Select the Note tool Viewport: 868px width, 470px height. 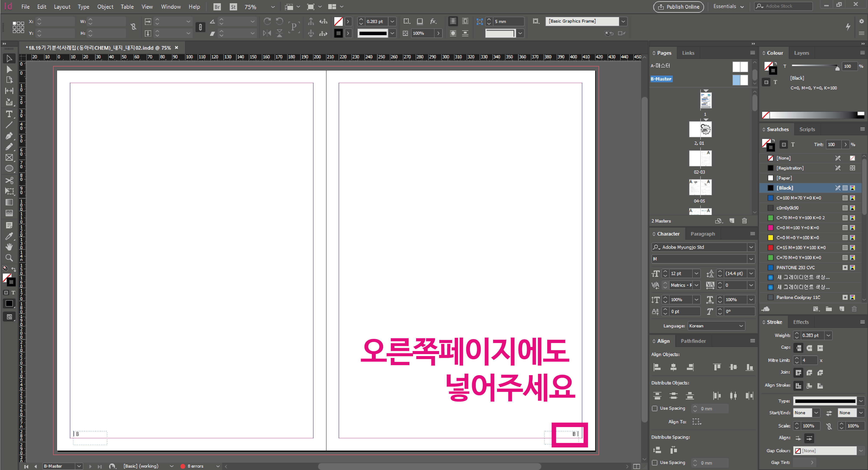click(x=9, y=225)
